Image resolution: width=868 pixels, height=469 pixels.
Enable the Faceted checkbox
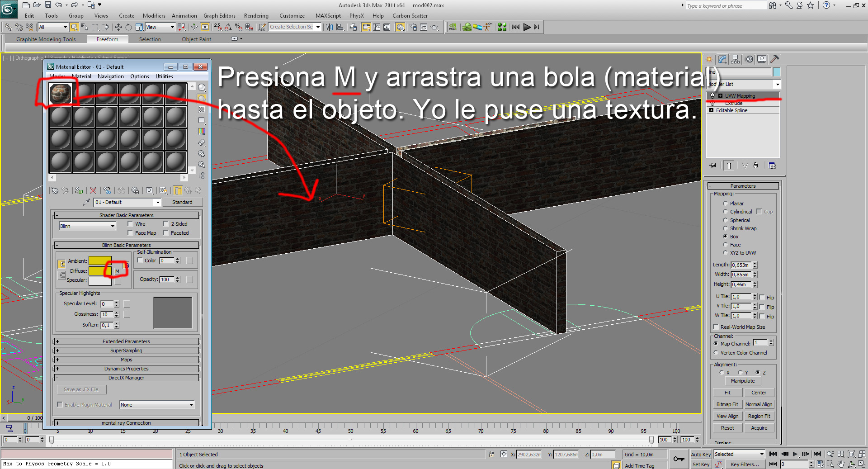pyautogui.click(x=166, y=233)
